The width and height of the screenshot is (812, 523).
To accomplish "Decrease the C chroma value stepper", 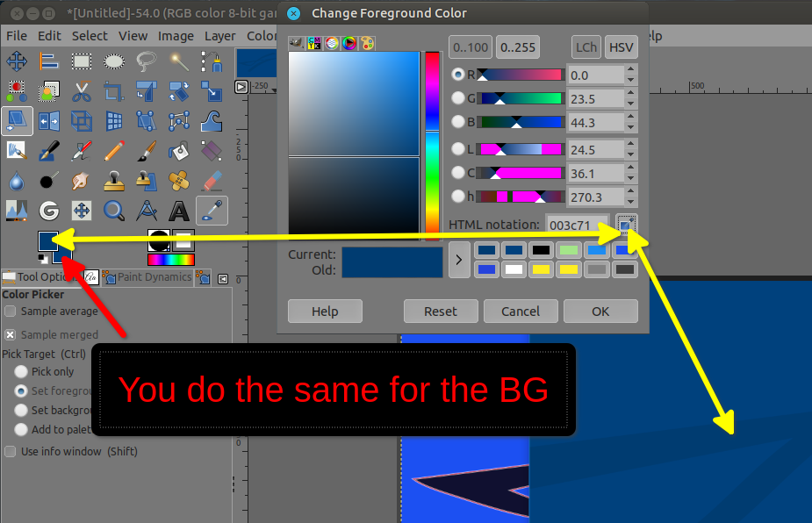I will tap(630, 178).
